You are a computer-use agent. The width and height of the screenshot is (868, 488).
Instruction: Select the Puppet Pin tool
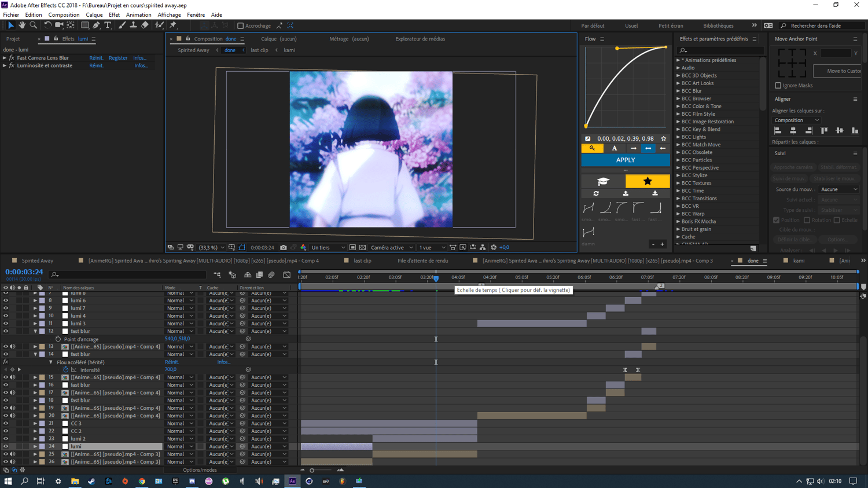[173, 25]
